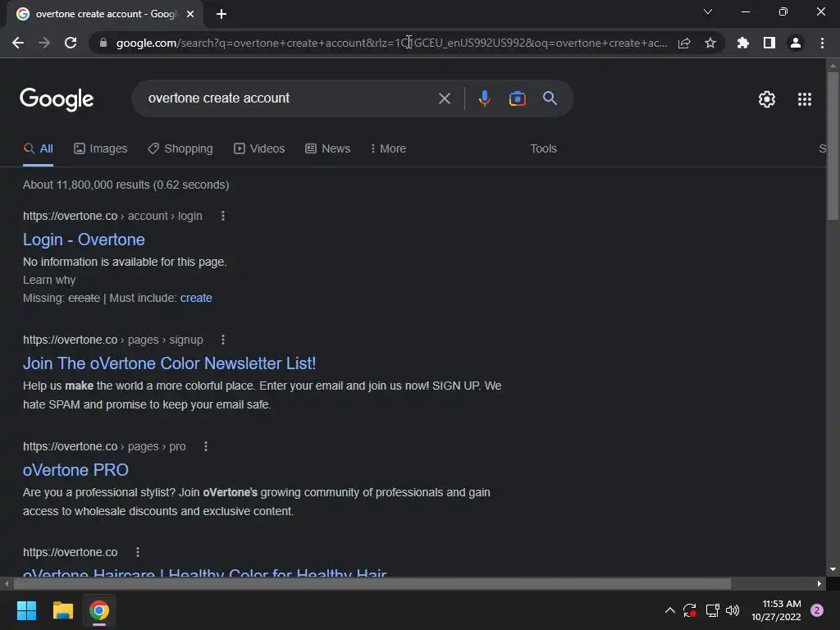840x630 pixels.
Task: Click the forward navigation arrow
Action: pos(44,43)
